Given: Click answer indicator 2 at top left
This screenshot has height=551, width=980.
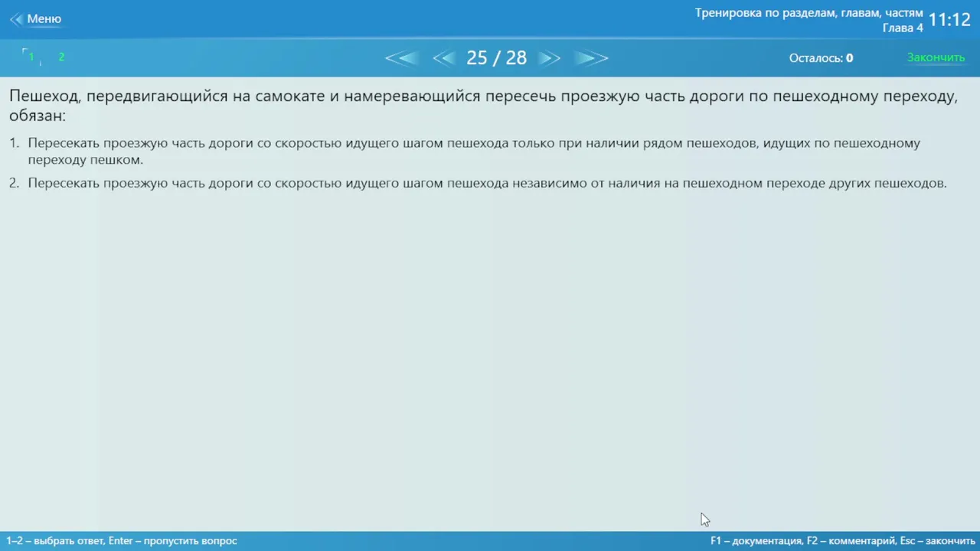Looking at the screenshot, I should click(61, 57).
